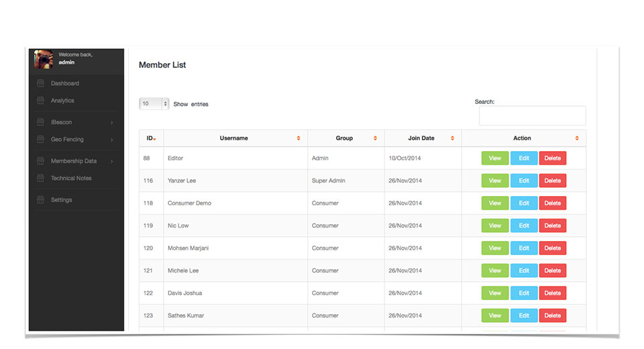Image resolution: width=644 pixels, height=349 pixels.
Task: Expand the Membership Data submenu chevron
Action: 112,161
